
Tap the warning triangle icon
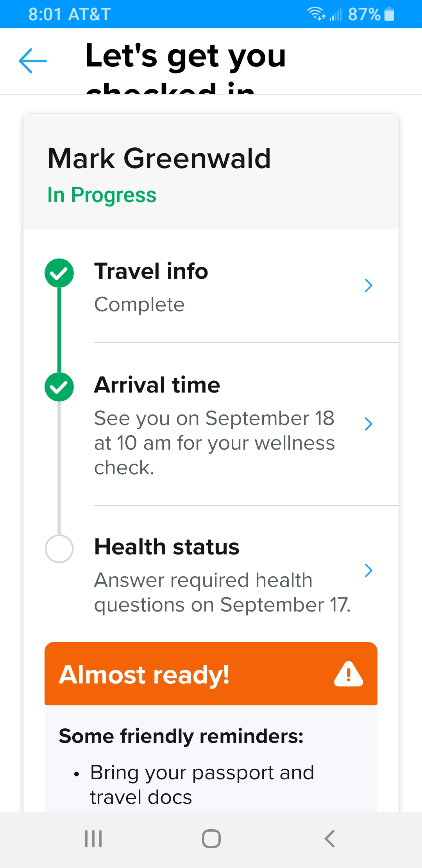tap(349, 674)
